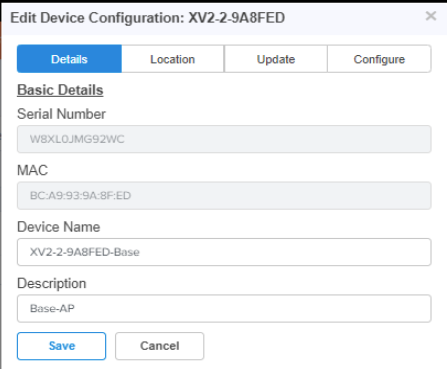This screenshot has height=369, width=447.
Task: Click the XV2-2-9A8FED device ID in title
Action: [x=237, y=18]
